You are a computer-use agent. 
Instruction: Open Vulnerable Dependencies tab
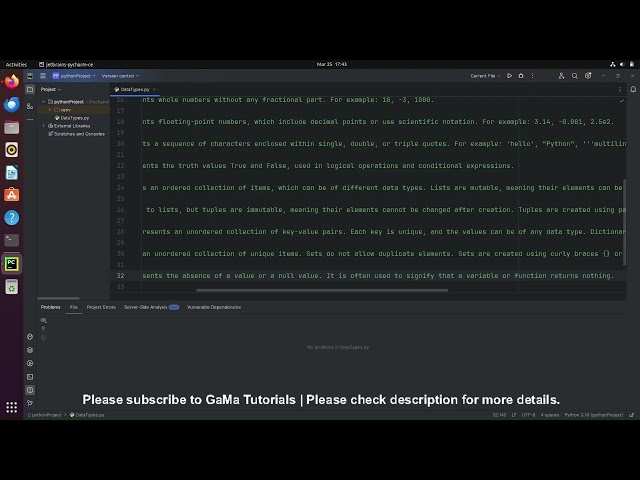pos(214,307)
